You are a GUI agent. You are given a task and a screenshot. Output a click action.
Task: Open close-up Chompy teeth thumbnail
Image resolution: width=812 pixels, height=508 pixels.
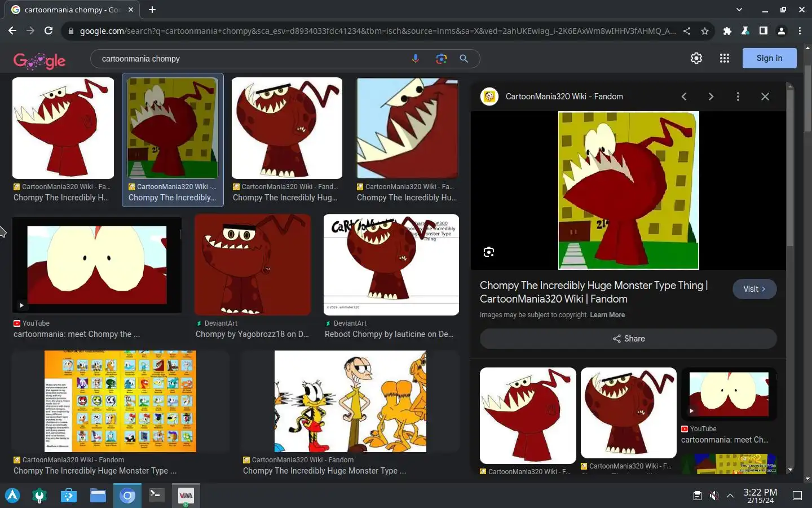[x=407, y=128]
